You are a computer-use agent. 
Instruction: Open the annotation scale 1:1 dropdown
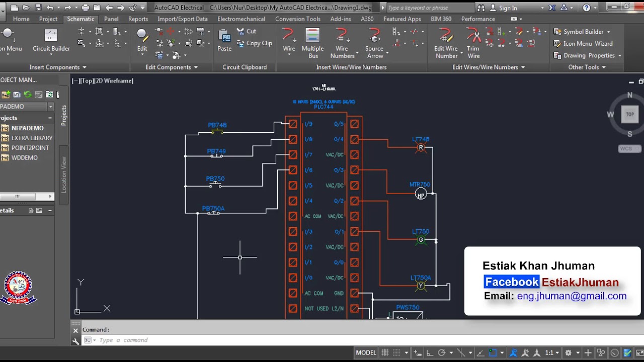(552, 353)
